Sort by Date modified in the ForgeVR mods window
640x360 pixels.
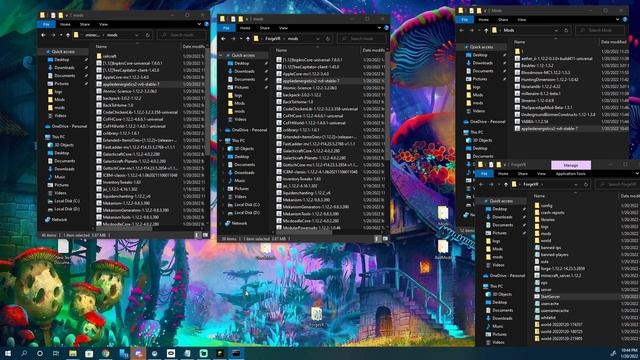(373, 50)
